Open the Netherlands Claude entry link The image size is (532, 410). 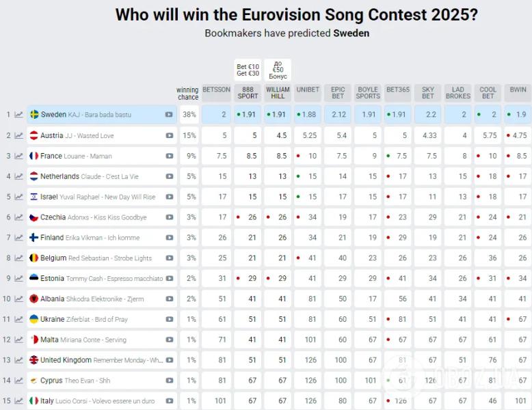click(x=89, y=176)
